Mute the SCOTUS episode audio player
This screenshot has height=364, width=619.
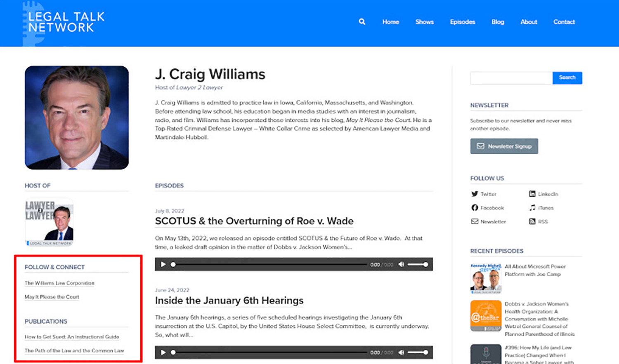tap(401, 264)
